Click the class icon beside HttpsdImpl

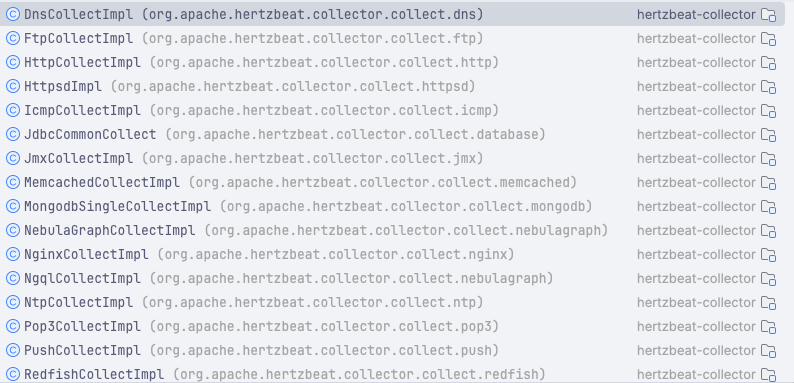[x=13, y=87]
